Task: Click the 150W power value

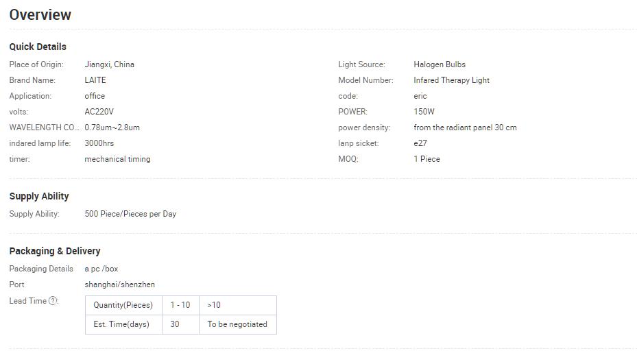Action: click(424, 112)
